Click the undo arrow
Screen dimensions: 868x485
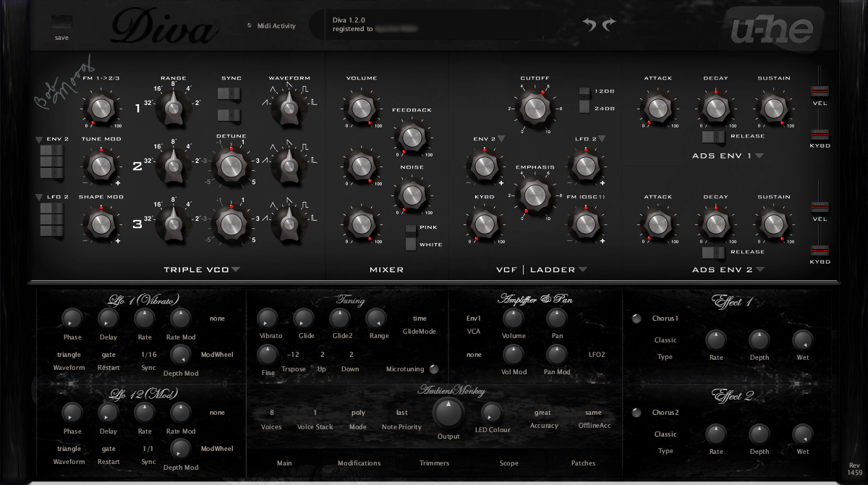click(590, 25)
